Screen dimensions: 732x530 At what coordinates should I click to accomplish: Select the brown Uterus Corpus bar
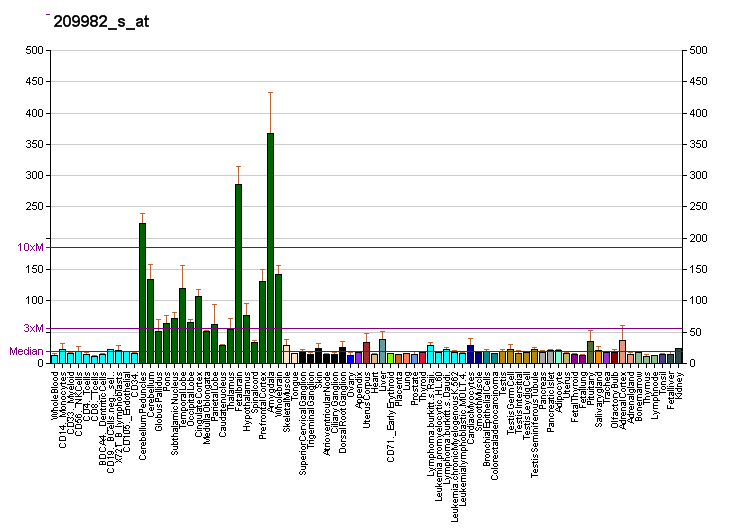point(366,352)
